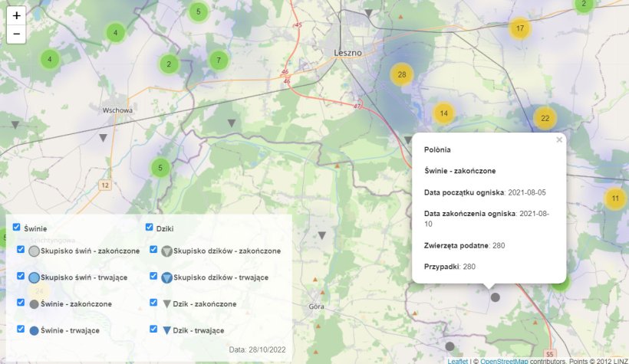This screenshot has width=629, height=364.
Task: Click the gray circle marker below the popup
Action: point(496,297)
